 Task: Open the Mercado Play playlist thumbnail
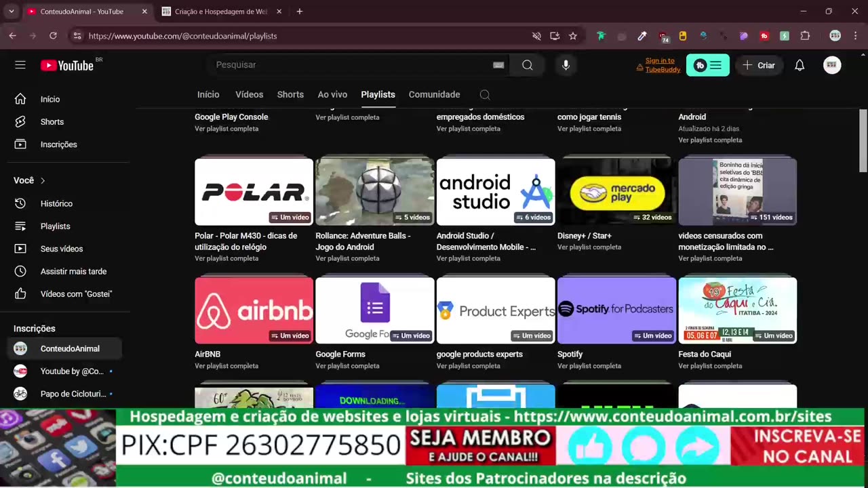point(616,192)
